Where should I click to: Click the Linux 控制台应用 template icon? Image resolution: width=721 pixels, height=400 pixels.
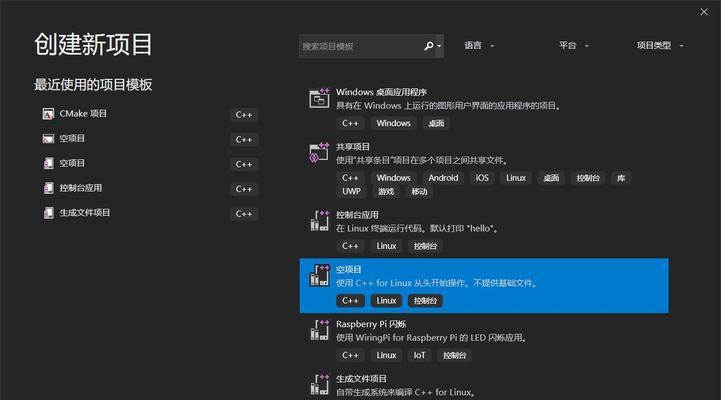coord(319,221)
